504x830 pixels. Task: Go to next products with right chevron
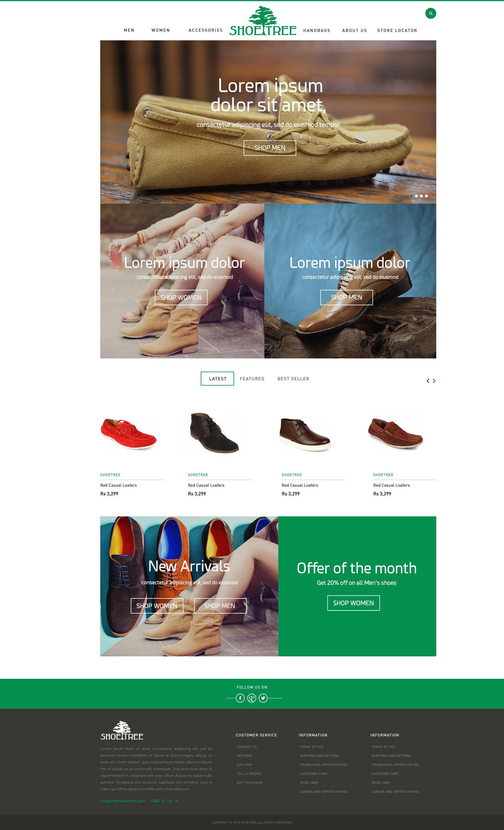click(x=434, y=381)
